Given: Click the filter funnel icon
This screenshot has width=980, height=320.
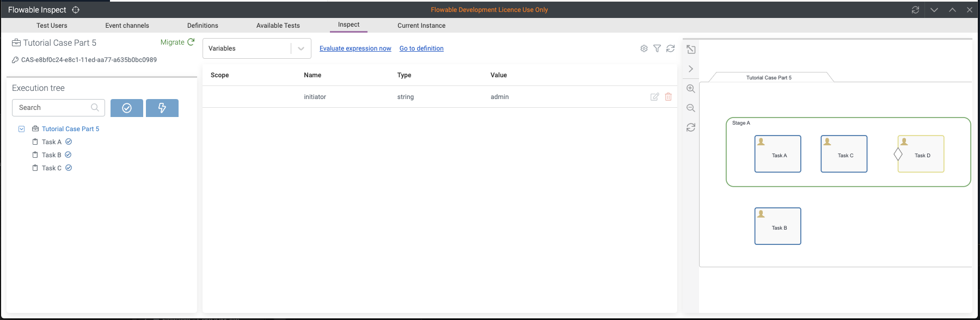Looking at the screenshot, I should pyautogui.click(x=657, y=48).
